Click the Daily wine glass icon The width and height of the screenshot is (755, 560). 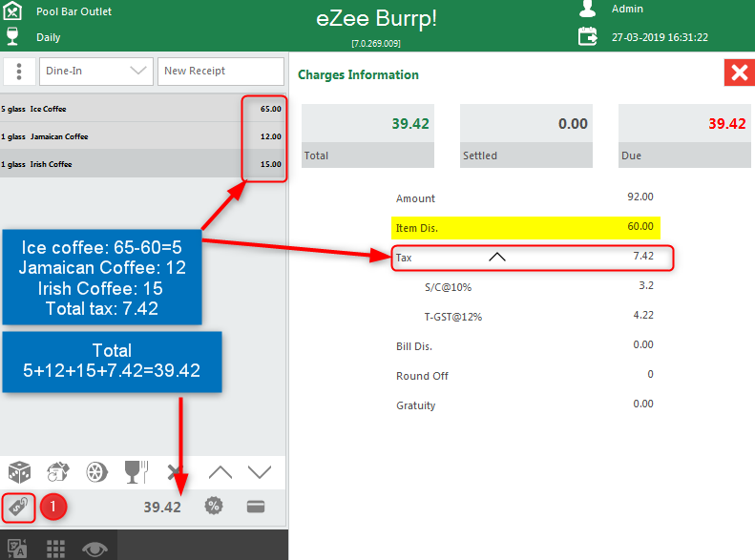[12, 36]
